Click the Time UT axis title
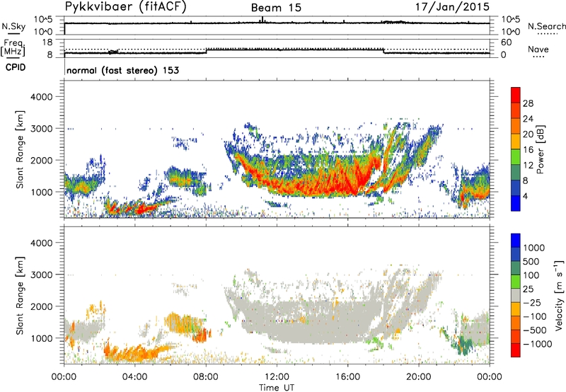Viewport: 566px width, 392px height. (277, 388)
